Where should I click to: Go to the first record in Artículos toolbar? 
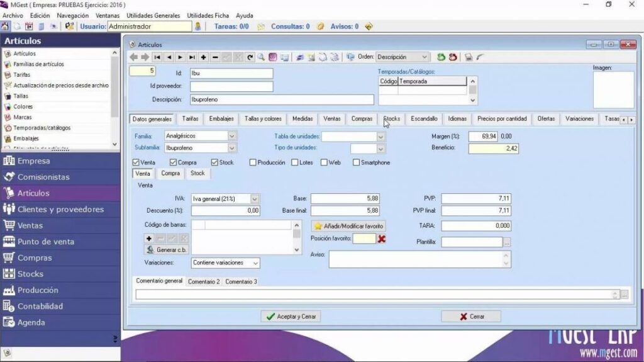click(157, 57)
